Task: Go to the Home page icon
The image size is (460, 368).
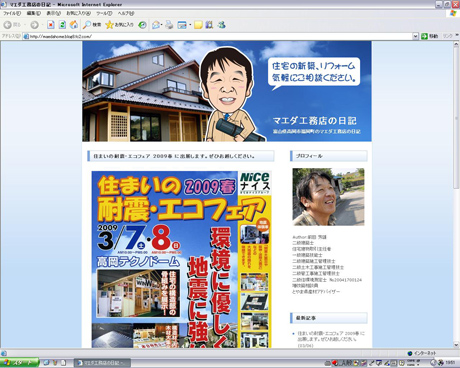Action: (x=74, y=25)
